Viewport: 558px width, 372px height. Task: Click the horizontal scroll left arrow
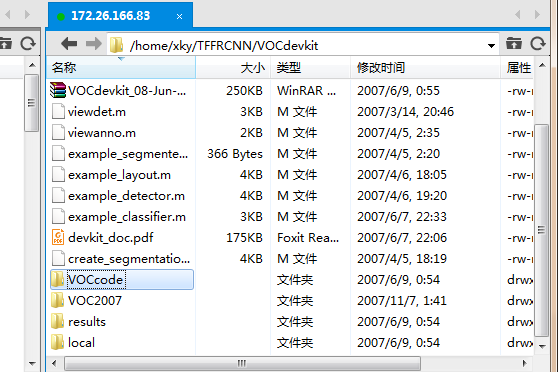coord(54,363)
